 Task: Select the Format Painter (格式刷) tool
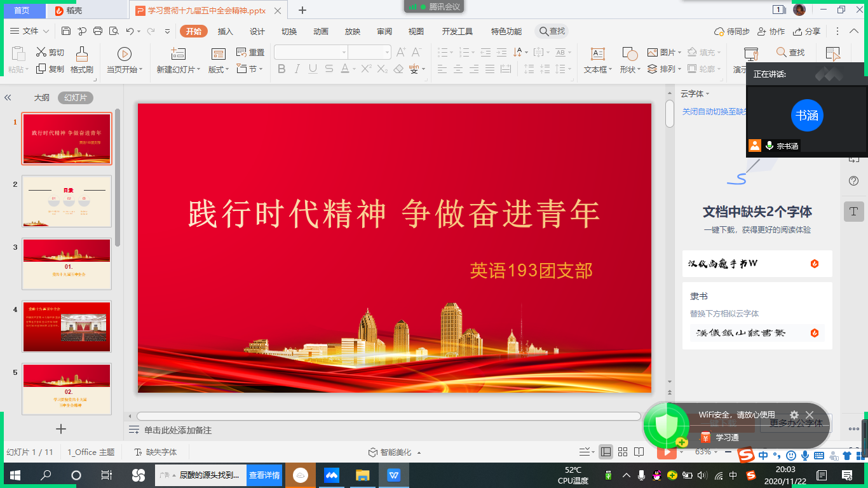82,60
